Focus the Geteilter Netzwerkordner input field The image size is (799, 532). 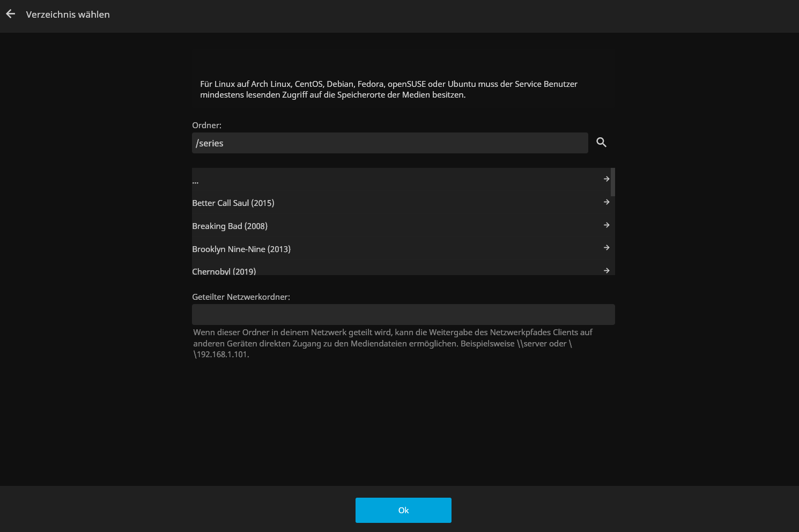[x=403, y=315]
